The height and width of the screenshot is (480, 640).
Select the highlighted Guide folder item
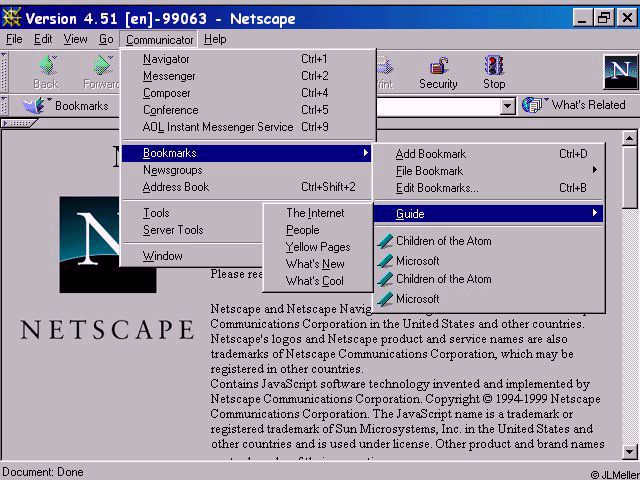coord(488,213)
